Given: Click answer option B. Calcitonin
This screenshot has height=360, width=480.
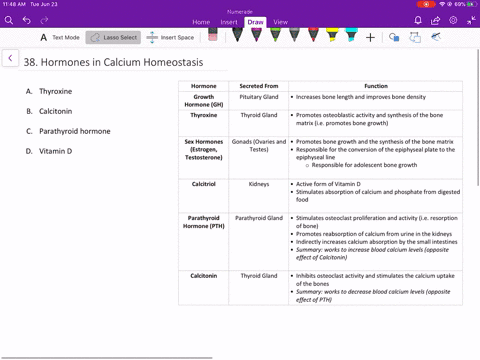Looking at the screenshot, I should pyautogui.click(x=49, y=111).
